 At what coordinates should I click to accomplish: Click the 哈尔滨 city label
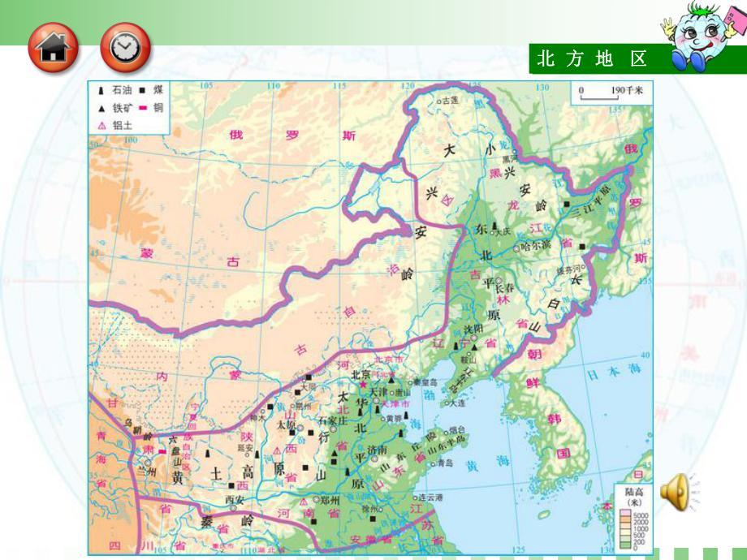click(535, 246)
